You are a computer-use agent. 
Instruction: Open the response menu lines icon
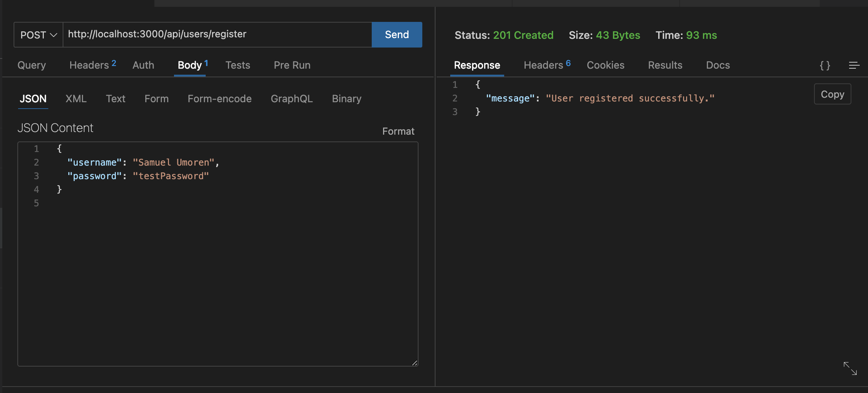click(854, 66)
